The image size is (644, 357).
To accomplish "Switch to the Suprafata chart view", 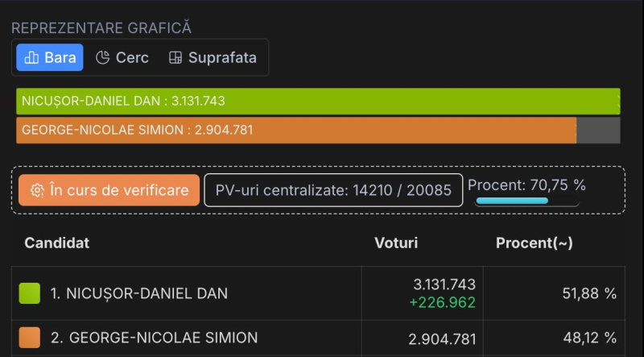I will [213, 57].
